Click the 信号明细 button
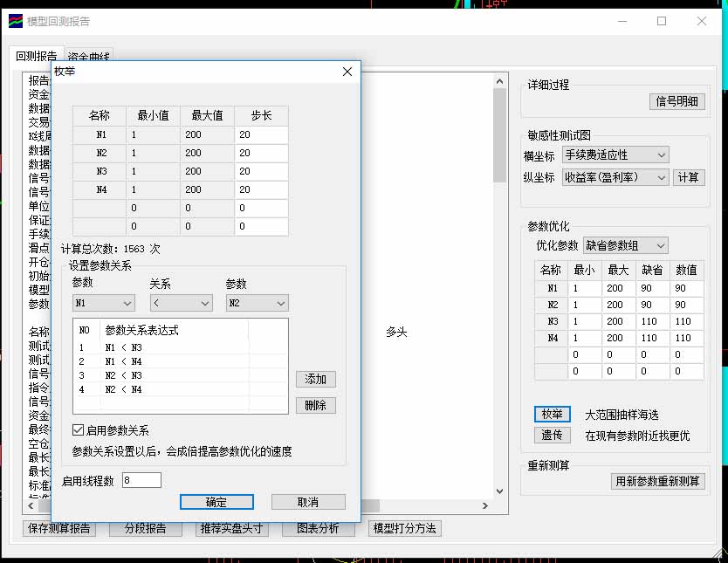Image resolution: width=728 pixels, height=563 pixels. tap(677, 101)
